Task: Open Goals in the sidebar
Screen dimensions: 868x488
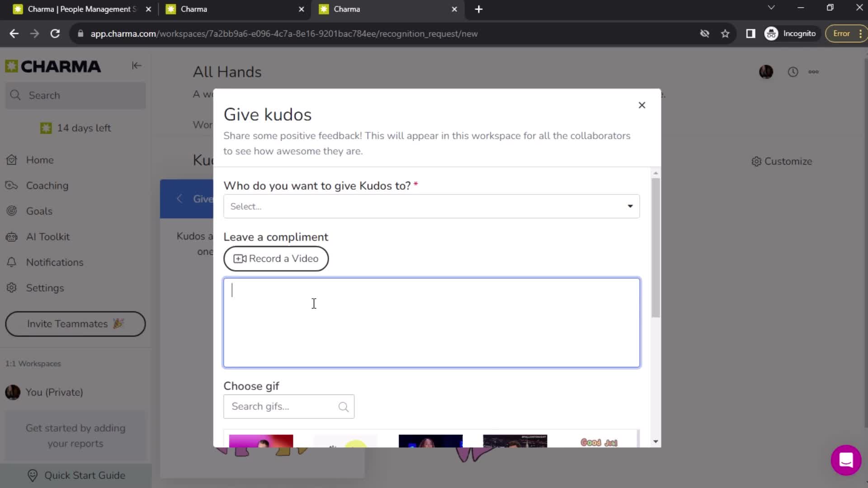Action: (x=39, y=211)
